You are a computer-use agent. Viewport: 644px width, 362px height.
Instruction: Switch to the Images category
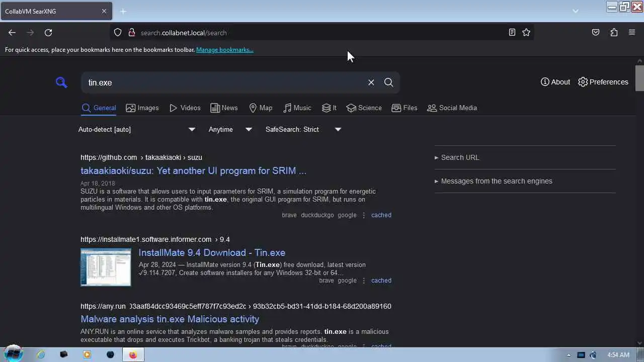click(142, 108)
